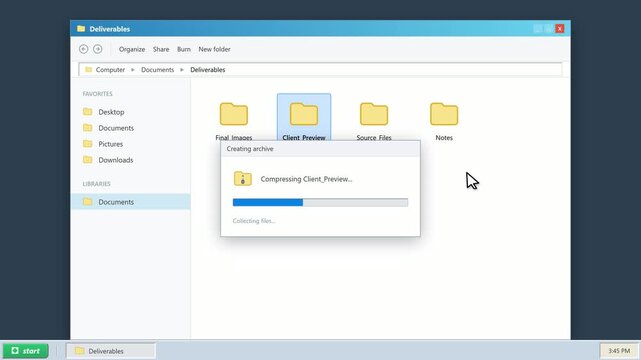Screen dimensions: 641x360
Task: Click the Notes folder label
Action: pyautogui.click(x=444, y=138)
